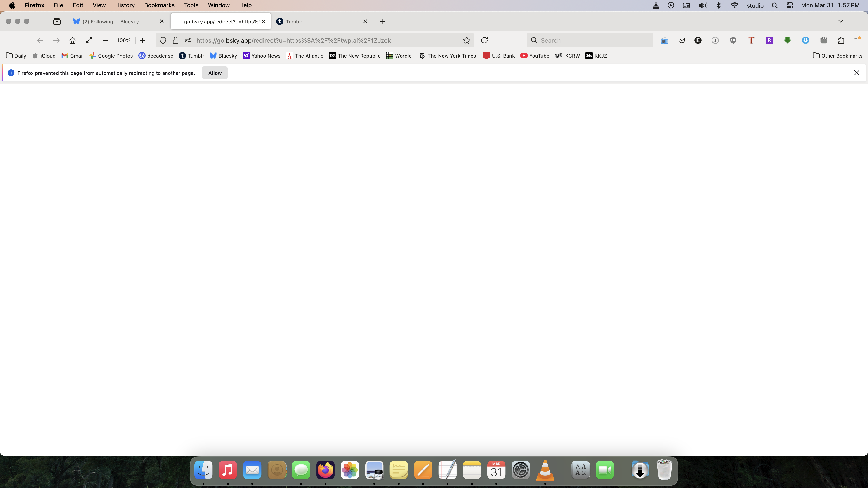
Task: Zoom out with the minus button
Action: click(105, 40)
